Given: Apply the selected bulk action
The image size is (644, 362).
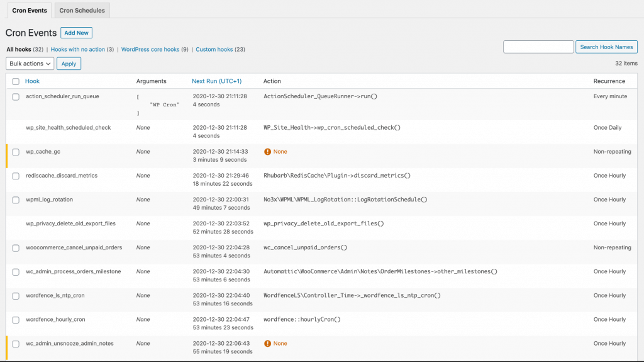Looking at the screenshot, I should coord(69,64).
